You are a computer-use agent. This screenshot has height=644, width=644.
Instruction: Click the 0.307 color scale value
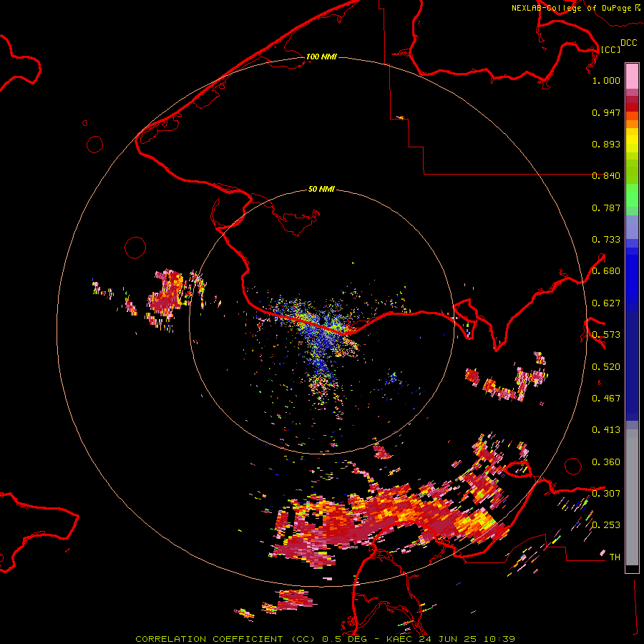click(x=606, y=494)
